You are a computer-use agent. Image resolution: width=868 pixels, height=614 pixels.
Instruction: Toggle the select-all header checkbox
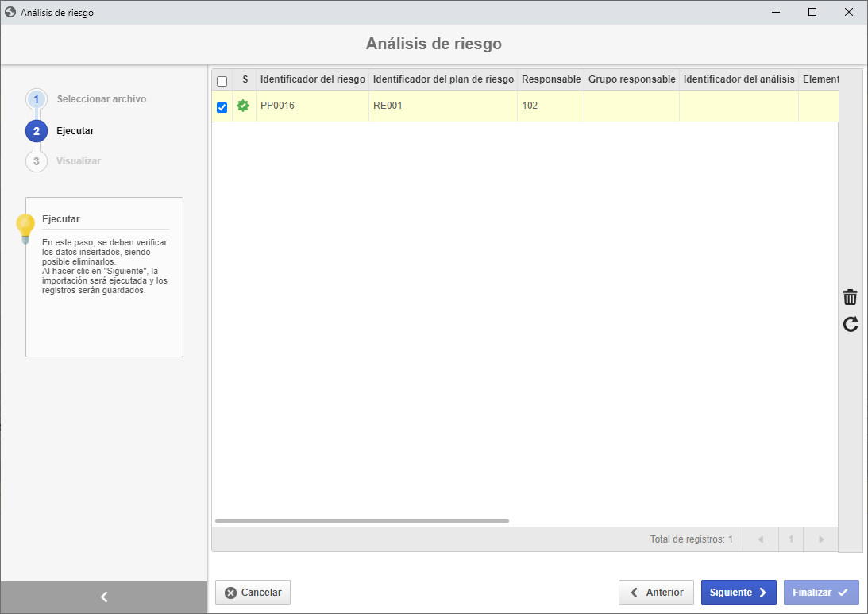point(222,81)
